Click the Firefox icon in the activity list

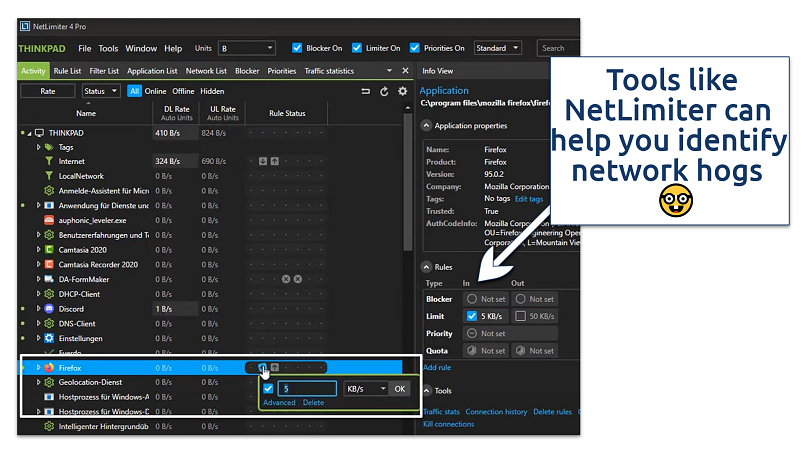click(49, 368)
